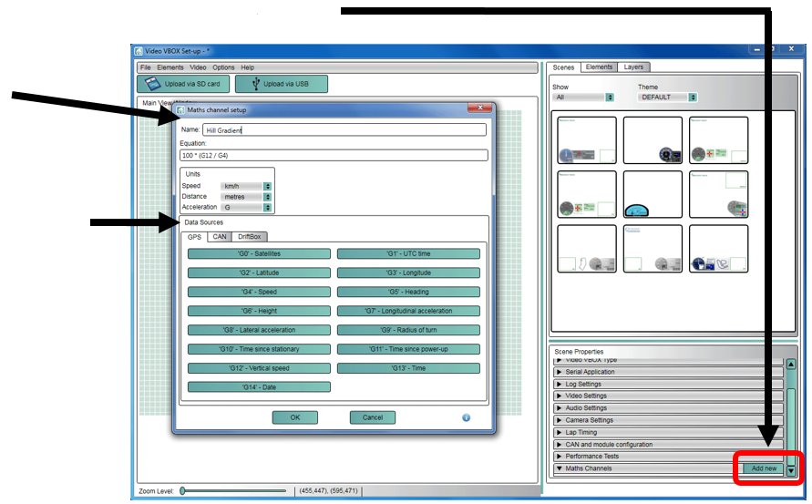
Task: Select the CAN data source tab
Action: (220, 236)
